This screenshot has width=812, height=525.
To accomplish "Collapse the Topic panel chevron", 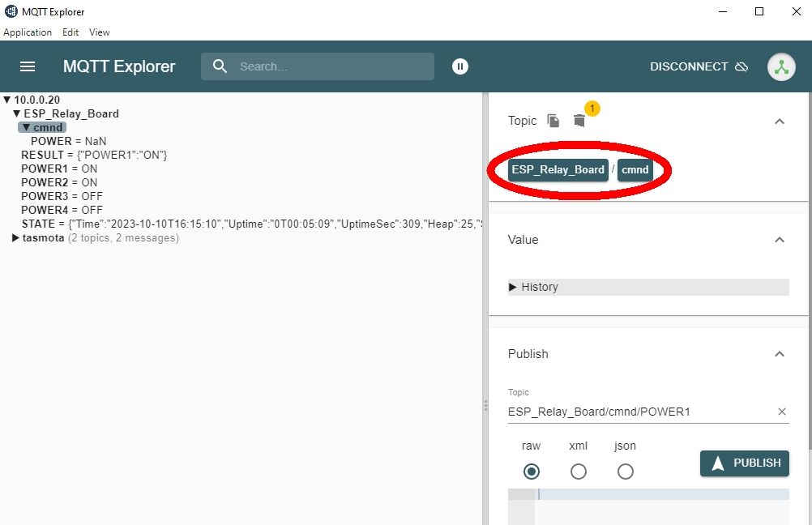I will (780, 122).
